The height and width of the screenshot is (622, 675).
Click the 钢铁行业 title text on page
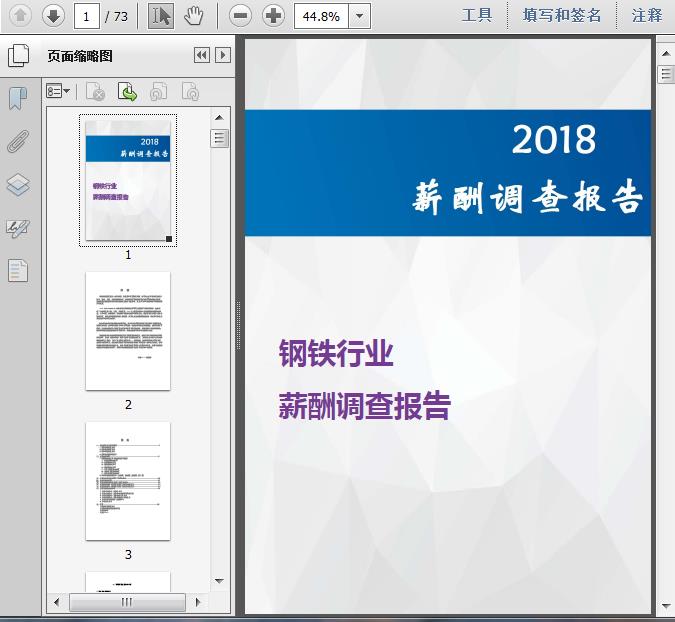pos(336,353)
